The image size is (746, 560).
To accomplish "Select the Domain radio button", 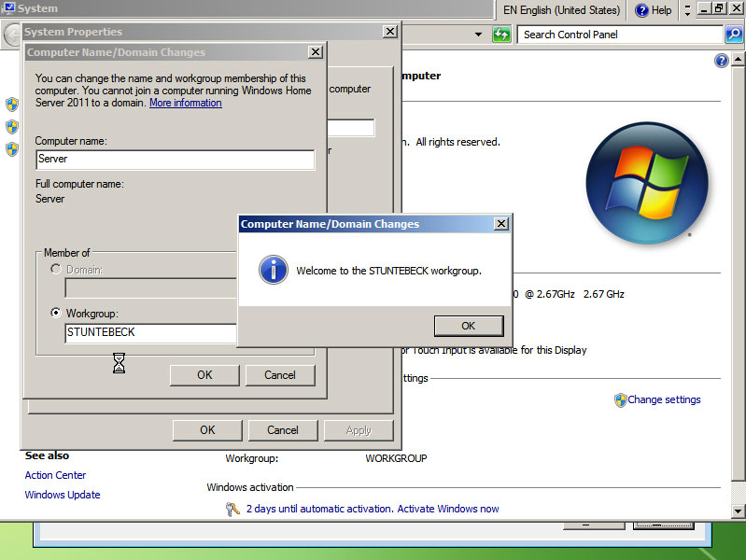I will pos(56,269).
